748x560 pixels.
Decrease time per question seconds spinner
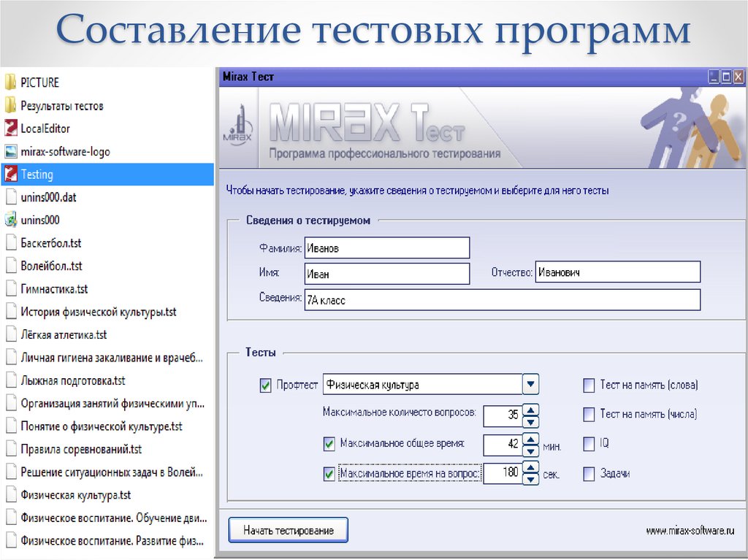(x=530, y=479)
